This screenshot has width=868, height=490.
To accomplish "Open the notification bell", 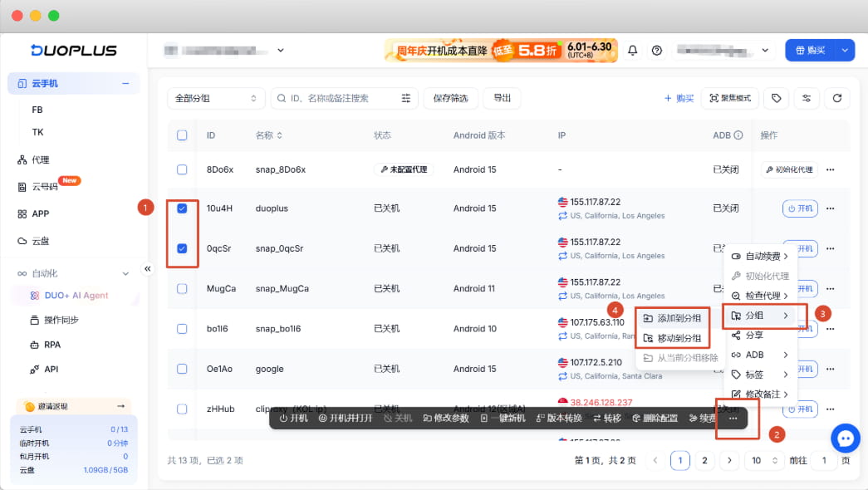I will [632, 51].
